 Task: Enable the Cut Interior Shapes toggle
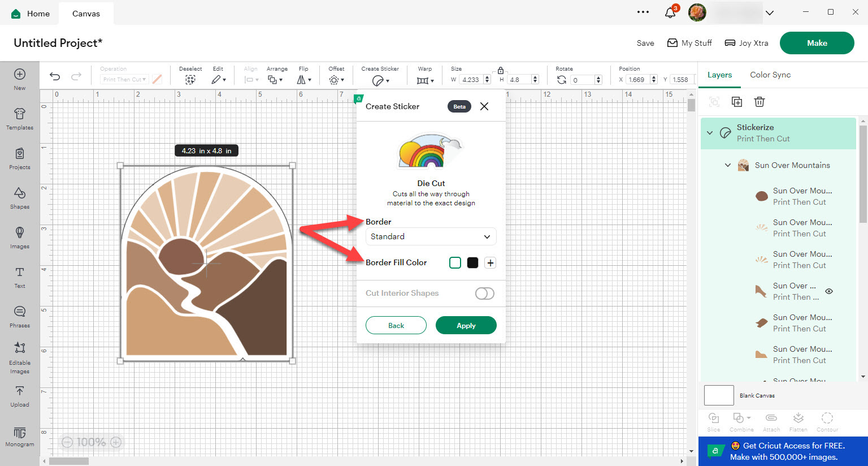pos(484,293)
